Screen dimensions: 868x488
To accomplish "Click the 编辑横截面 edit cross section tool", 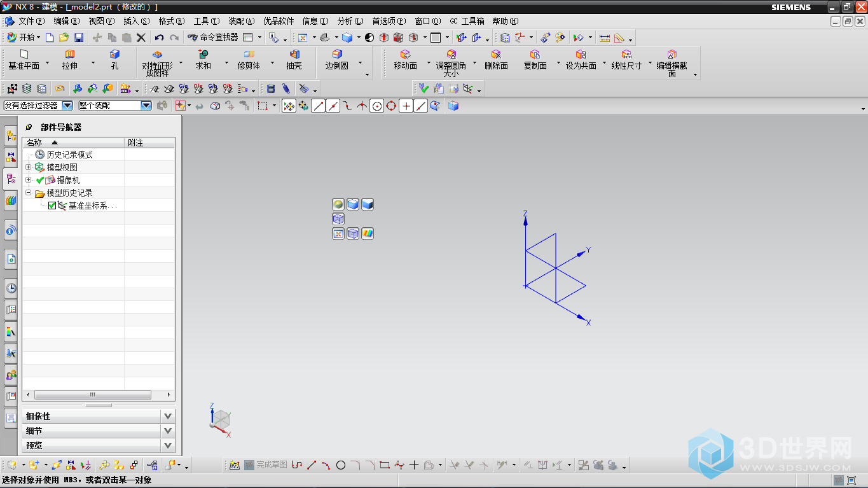I will tap(672, 63).
